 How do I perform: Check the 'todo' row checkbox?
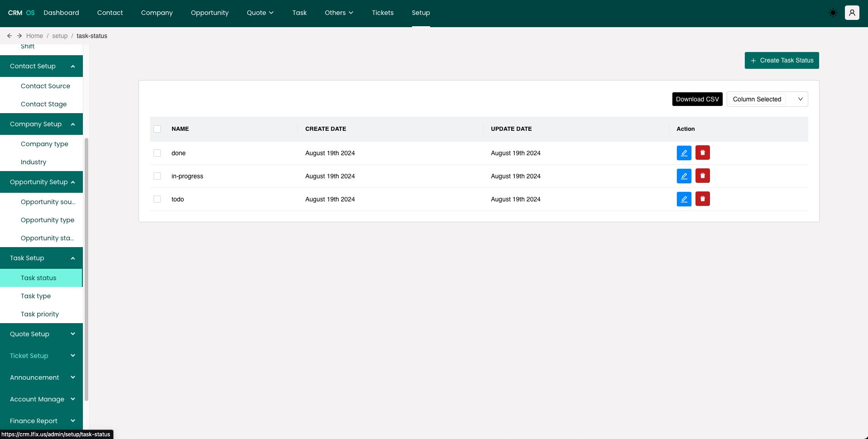[157, 199]
